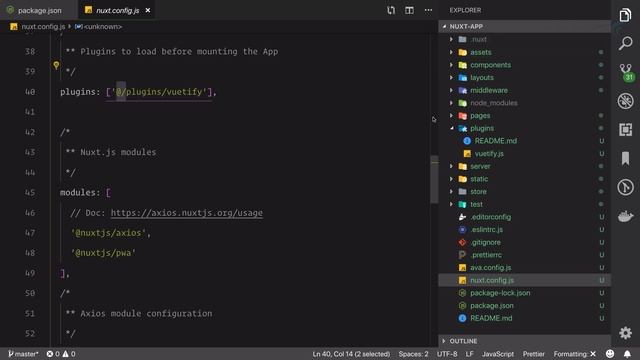Screen dimensions: 640x360
Task: Close the nuxt.config.js tab
Action: coord(148,10)
